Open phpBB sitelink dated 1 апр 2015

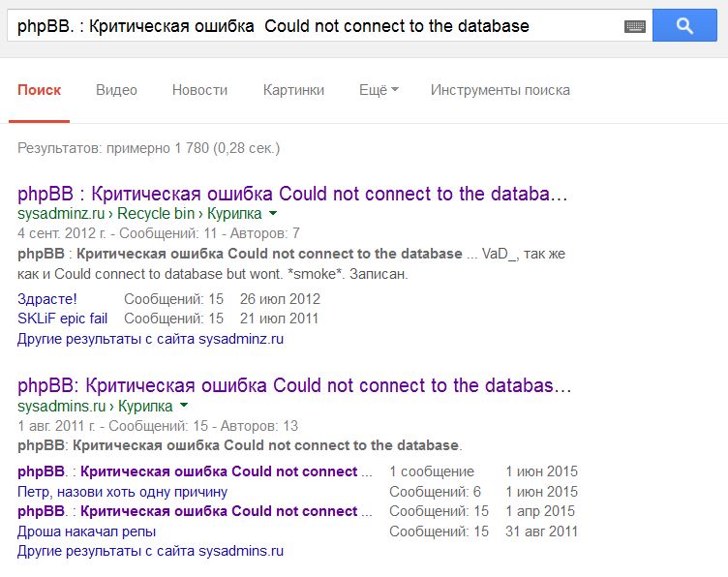tap(195, 511)
